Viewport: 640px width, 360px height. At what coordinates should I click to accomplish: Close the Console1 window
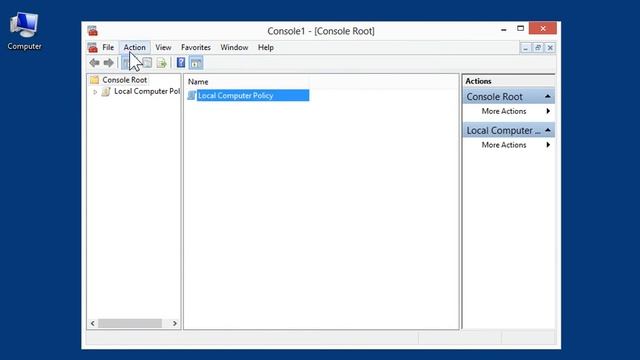click(543, 28)
